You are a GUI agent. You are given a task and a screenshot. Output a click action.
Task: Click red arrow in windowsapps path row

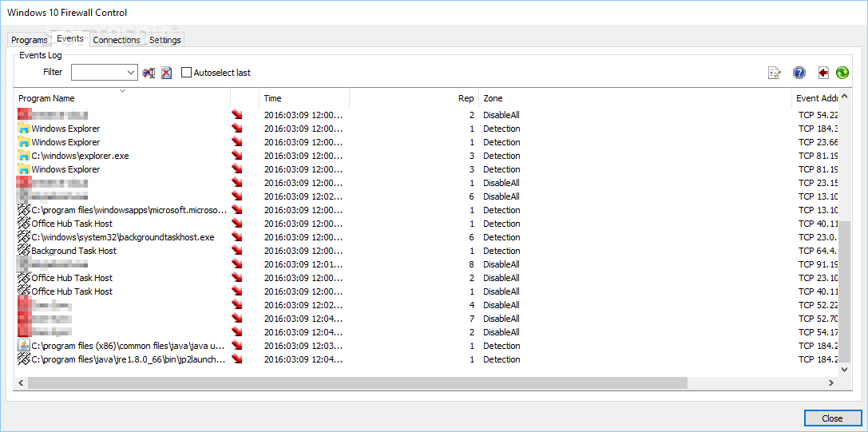(x=237, y=210)
